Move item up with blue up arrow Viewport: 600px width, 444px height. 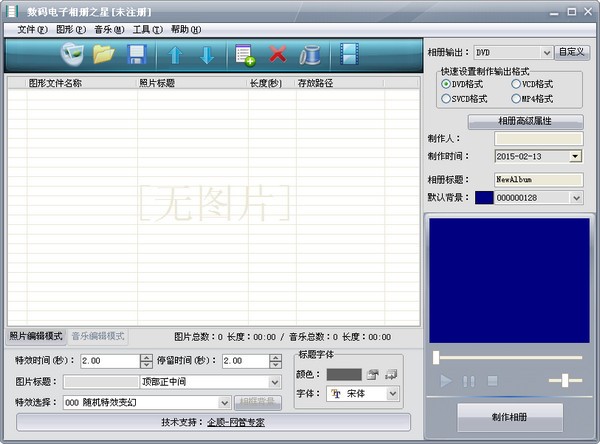[175, 55]
